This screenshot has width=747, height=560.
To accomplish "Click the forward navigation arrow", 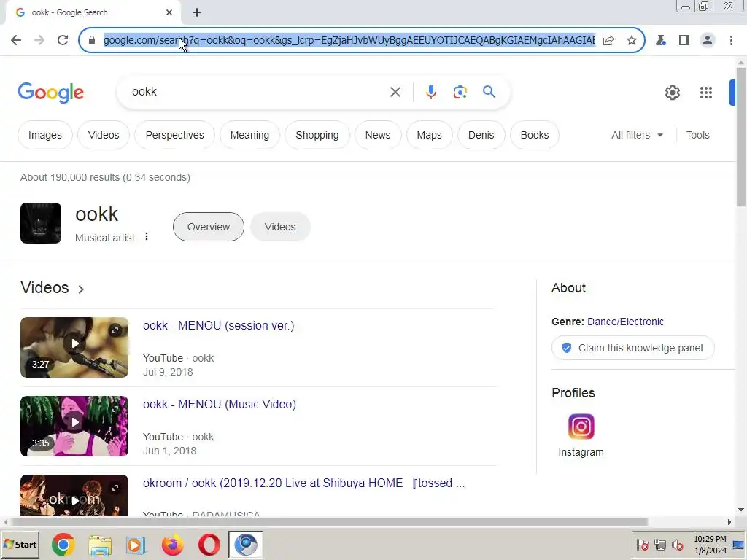I will pyautogui.click(x=39, y=40).
